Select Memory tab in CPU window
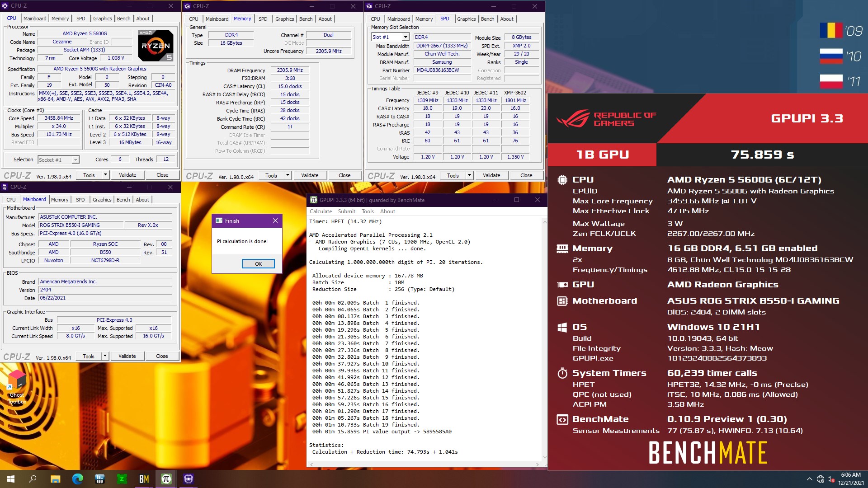 tap(60, 19)
